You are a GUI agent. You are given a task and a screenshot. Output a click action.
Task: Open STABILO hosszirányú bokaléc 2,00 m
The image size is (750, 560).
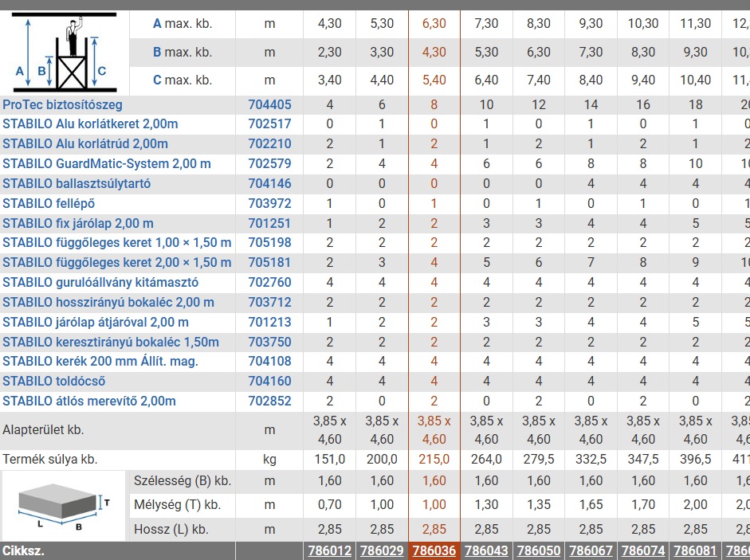point(108,302)
